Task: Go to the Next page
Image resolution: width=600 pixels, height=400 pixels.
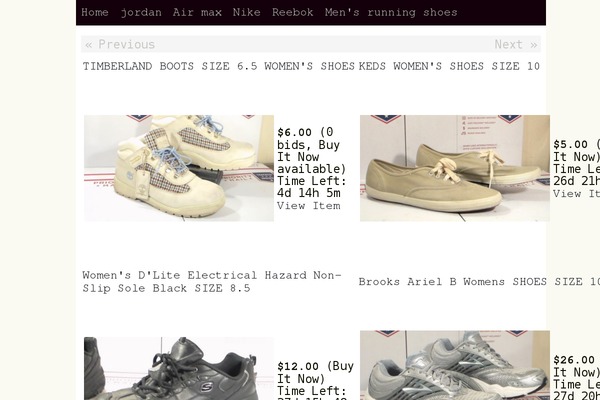Action: point(516,44)
